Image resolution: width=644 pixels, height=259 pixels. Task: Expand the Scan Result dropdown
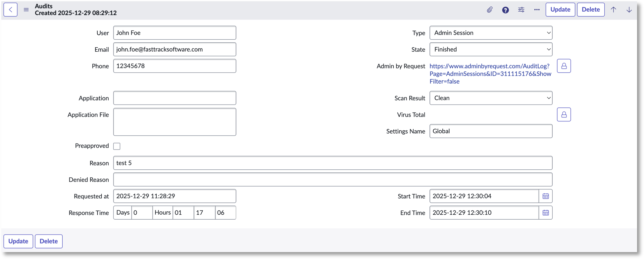[x=491, y=98]
